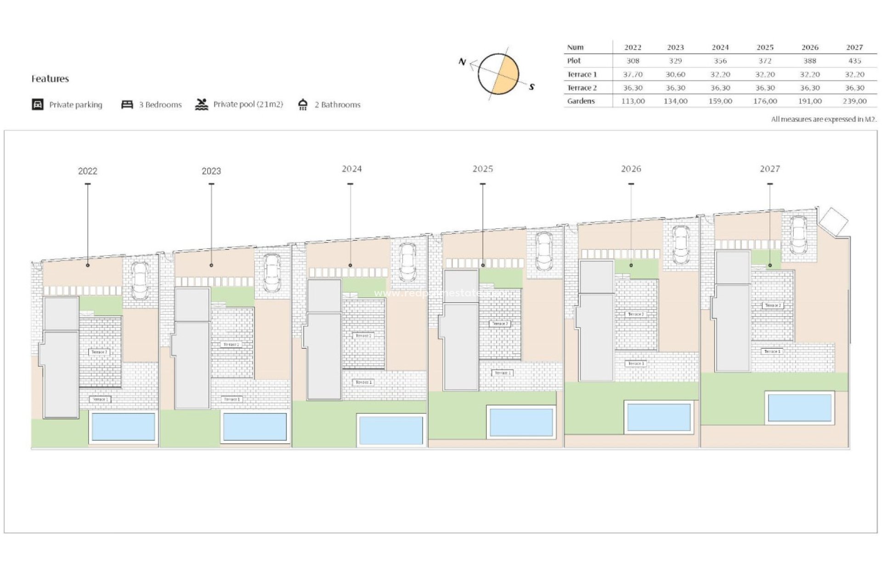Click the "Private pool (21m2)" label

click(248, 104)
